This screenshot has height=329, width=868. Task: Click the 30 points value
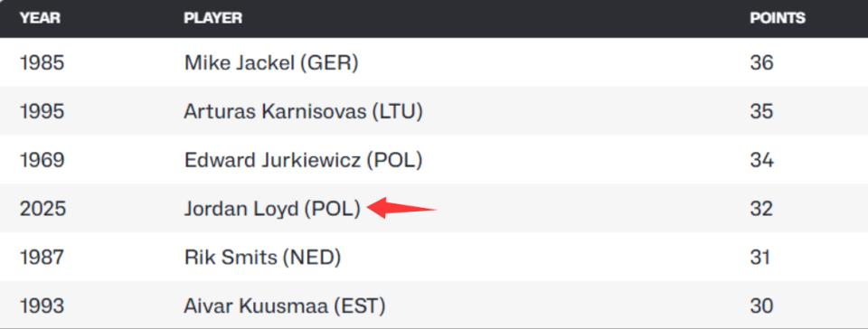761,305
